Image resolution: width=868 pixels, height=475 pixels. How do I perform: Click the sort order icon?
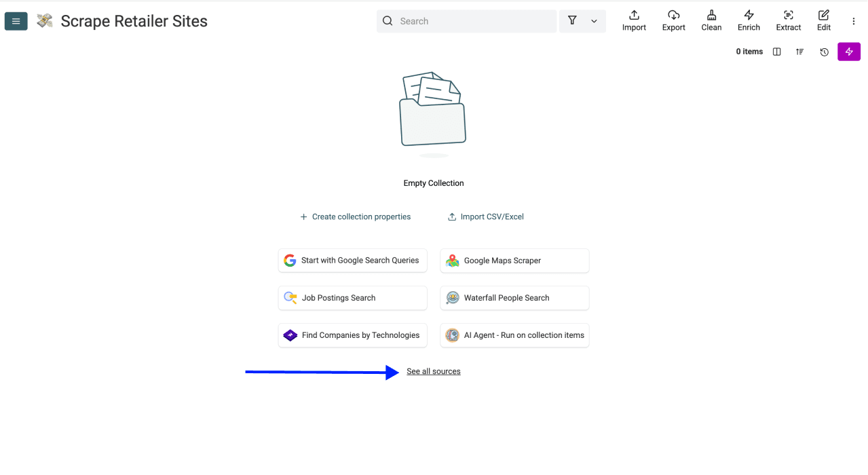click(x=799, y=52)
